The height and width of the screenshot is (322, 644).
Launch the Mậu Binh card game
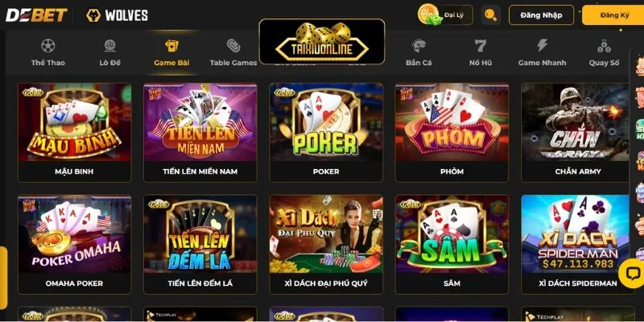click(74, 133)
